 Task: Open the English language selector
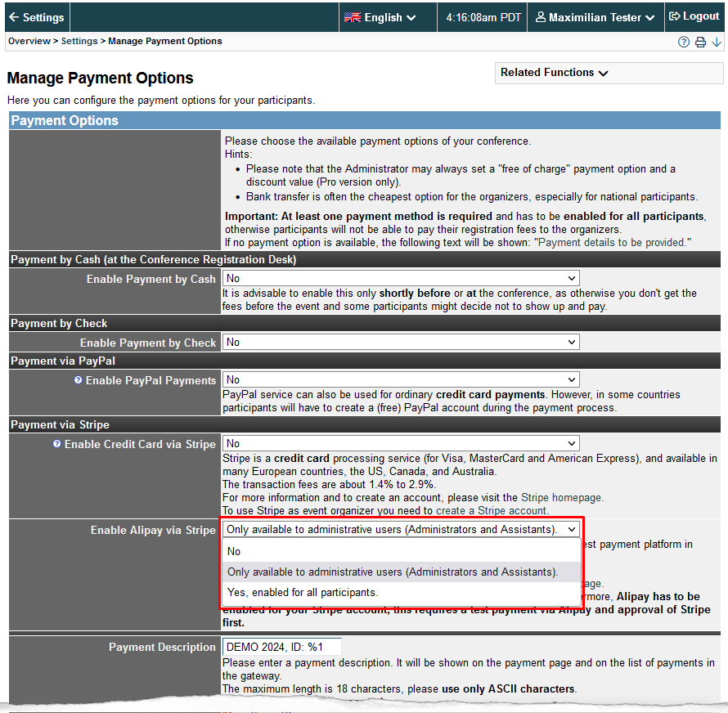[x=380, y=18]
